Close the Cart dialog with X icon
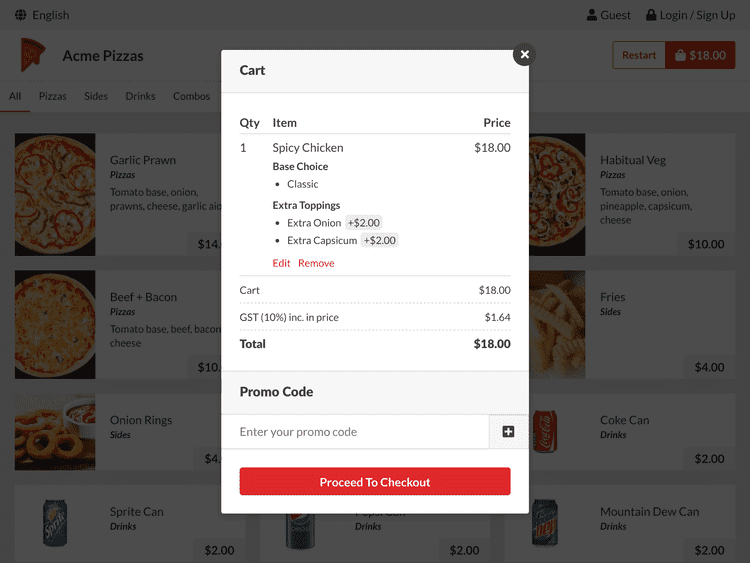750x563 pixels. pyautogui.click(x=524, y=55)
